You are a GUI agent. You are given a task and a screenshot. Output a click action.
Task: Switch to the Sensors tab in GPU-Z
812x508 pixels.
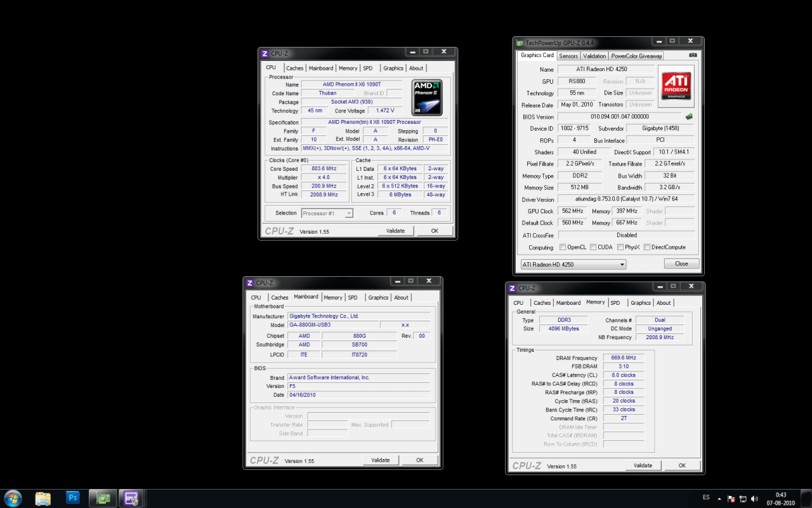568,56
